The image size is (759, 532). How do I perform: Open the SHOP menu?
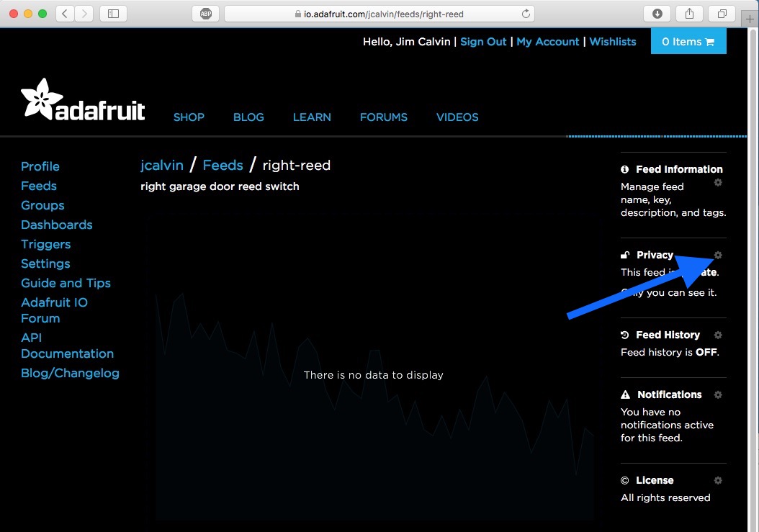pyautogui.click(x=189, y=117)
